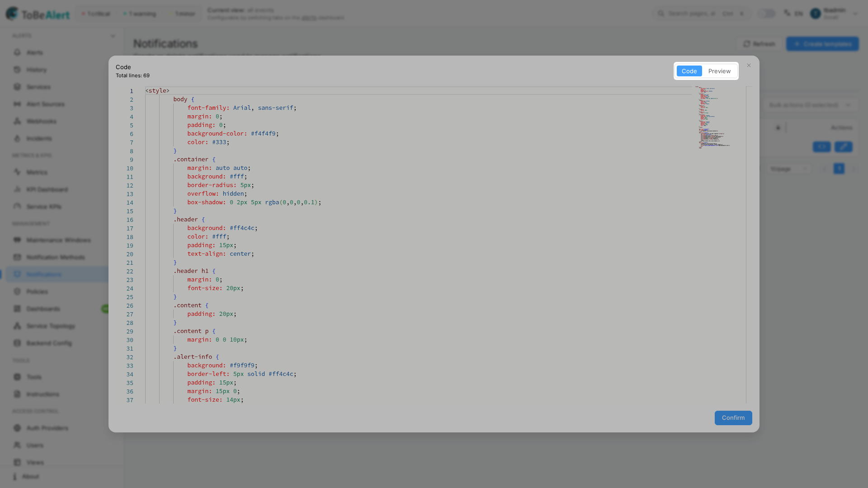Screen dimensions: 868x488
Task: Click the Services sidebar icon
Action: coord(17,87)
